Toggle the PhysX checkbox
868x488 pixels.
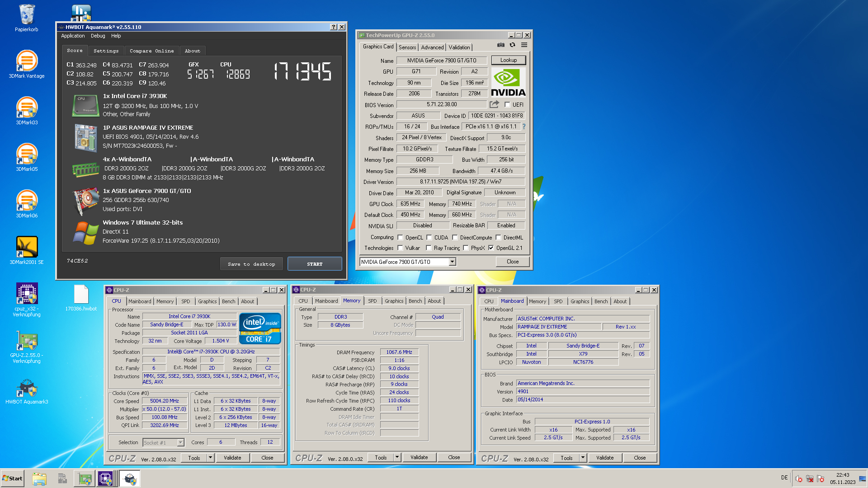[x=466, y=248]
